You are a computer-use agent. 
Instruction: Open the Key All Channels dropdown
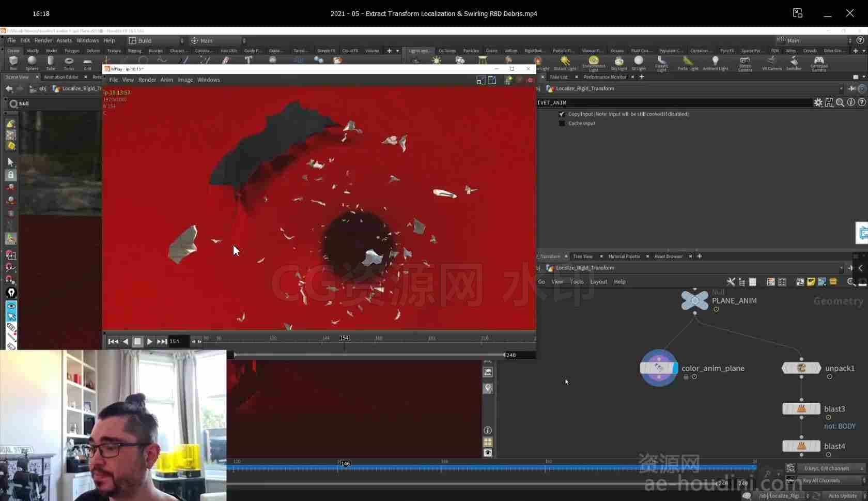click(x=832, y=480)
